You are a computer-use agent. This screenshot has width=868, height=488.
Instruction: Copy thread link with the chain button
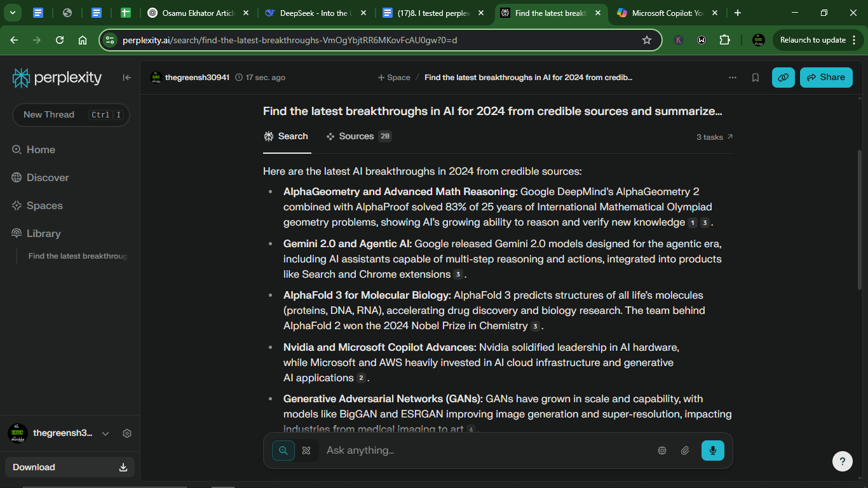(x=783, y=78)
